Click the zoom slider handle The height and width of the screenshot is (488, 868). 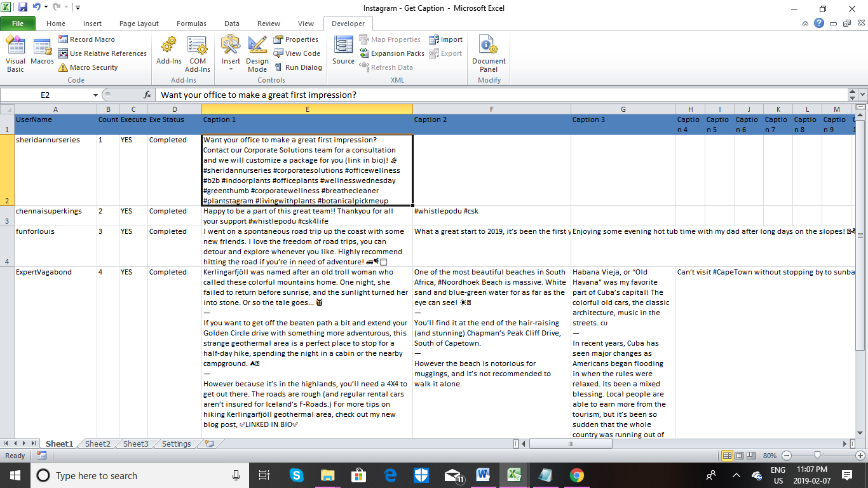click(x=818, y=456)
